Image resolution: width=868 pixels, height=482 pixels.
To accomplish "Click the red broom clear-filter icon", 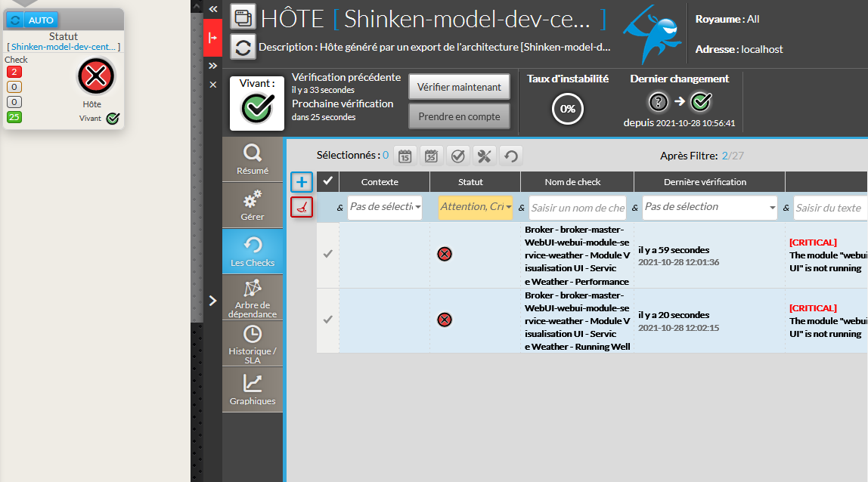I will pyautogui.click(x=302, y=207).
